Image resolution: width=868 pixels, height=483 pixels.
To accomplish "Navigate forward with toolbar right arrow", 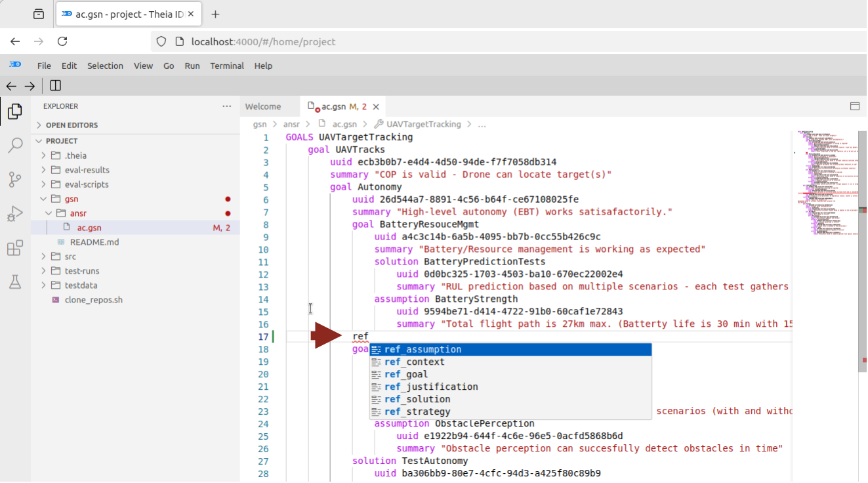I will click(30, 86).
